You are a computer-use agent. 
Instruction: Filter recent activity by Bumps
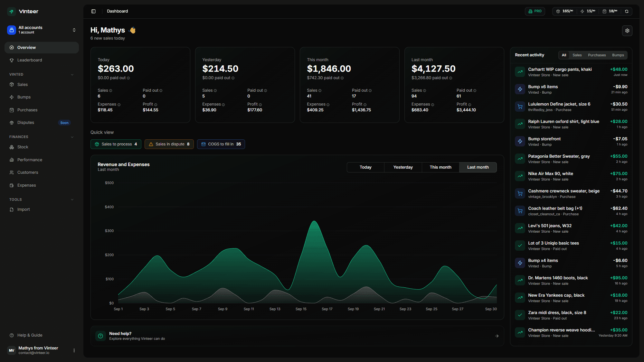click(x=618, y=55)
